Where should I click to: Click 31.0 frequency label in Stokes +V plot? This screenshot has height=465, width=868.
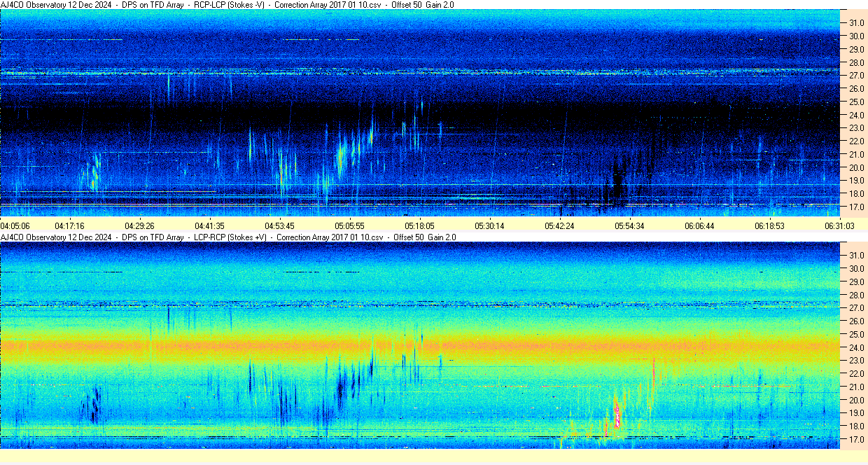pos(857,255)
